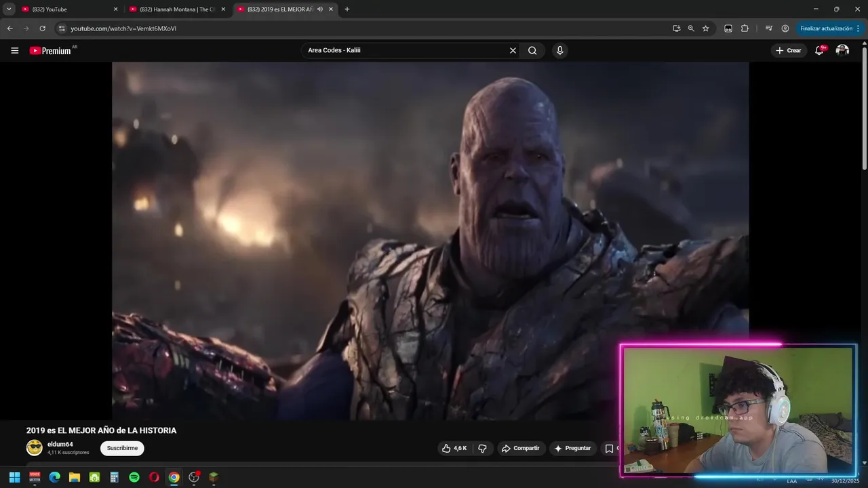Bookmark this page with the star
The width and height of the screenshot is (868, 488).
[x=705, y=28]
